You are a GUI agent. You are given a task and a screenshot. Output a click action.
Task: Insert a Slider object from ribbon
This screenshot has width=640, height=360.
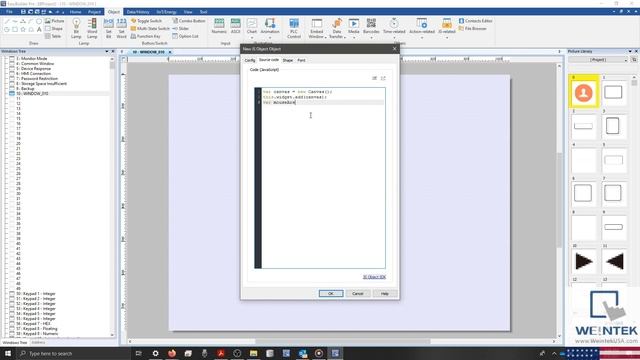(x=180, y=29)
